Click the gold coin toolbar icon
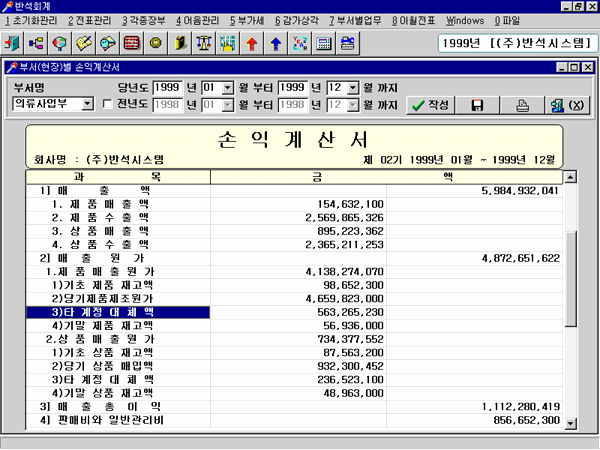The width and height of the screenshot is (600, 450). [156, 43]
